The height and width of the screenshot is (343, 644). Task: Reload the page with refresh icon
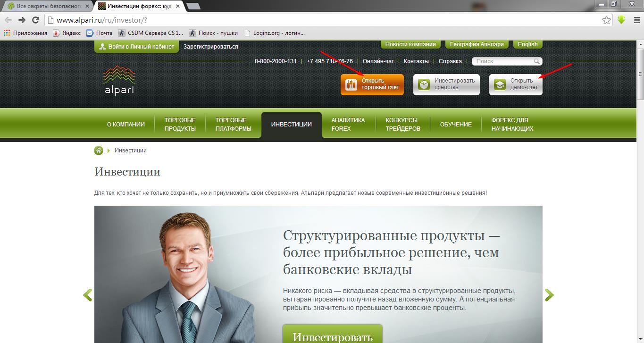(x=35, y=20)
